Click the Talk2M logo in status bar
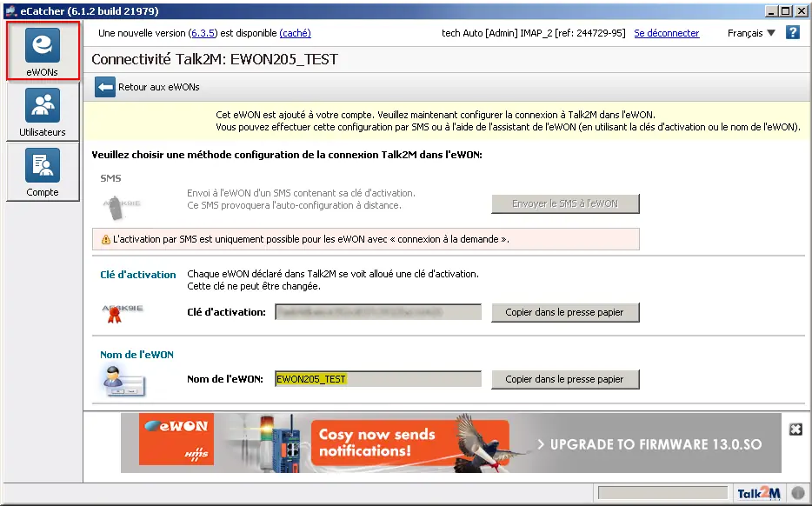The width and height of the screenshot is (812, 506). point(759,493)
